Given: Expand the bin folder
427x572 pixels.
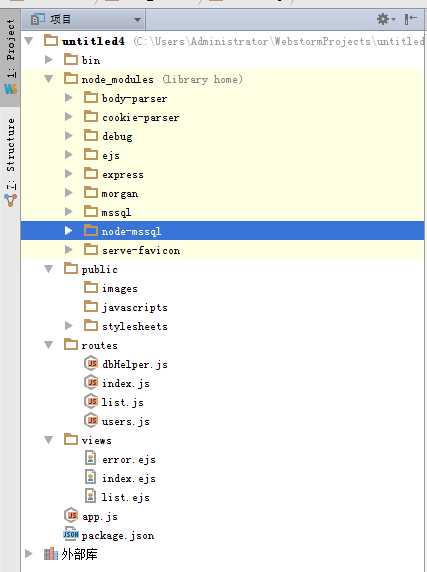Looking at the screenshot, I should click(48, 59).
